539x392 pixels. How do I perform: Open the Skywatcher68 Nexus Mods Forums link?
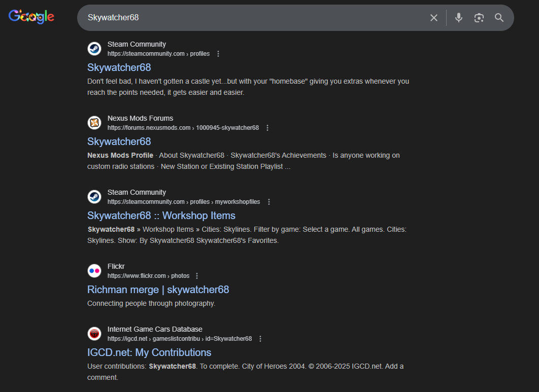(x=119, y=141)
